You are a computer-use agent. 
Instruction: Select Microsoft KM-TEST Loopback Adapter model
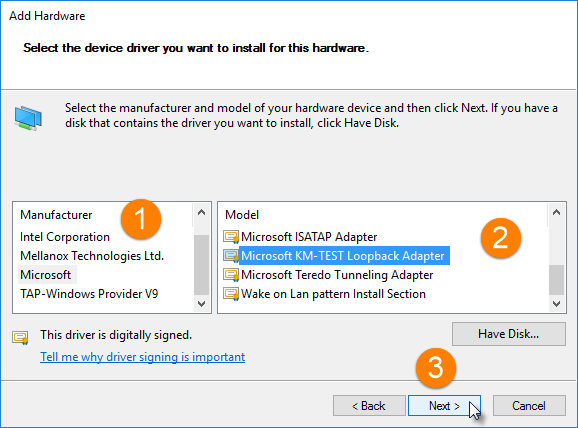pos(343,256)
